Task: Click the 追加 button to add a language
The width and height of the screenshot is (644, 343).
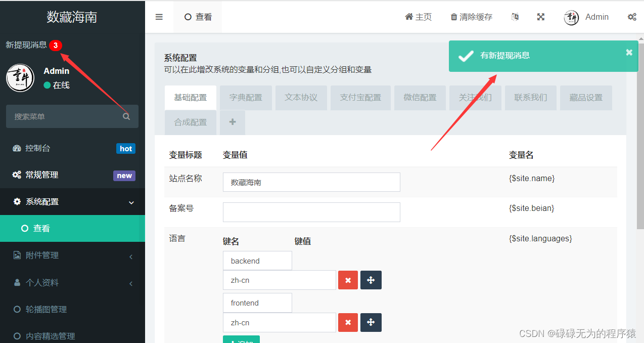Action: pyautogui.click(x=241, y=340)
